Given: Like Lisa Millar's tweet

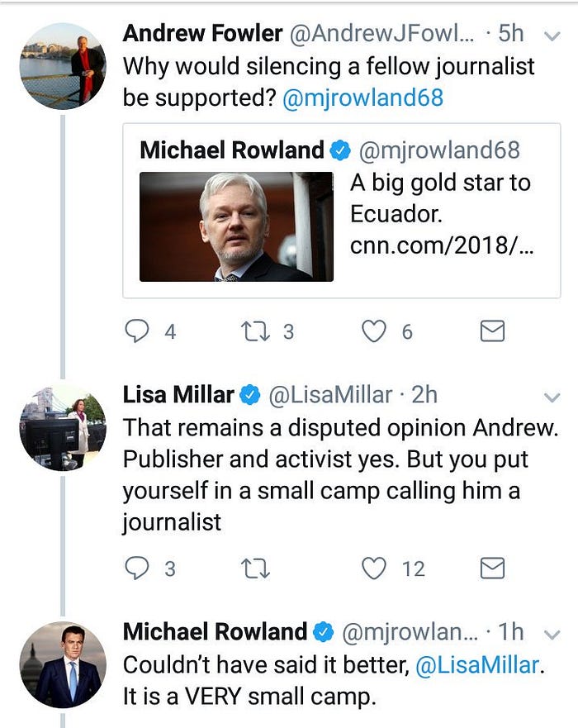Looking at the screenshot, I should click(374, 569).
